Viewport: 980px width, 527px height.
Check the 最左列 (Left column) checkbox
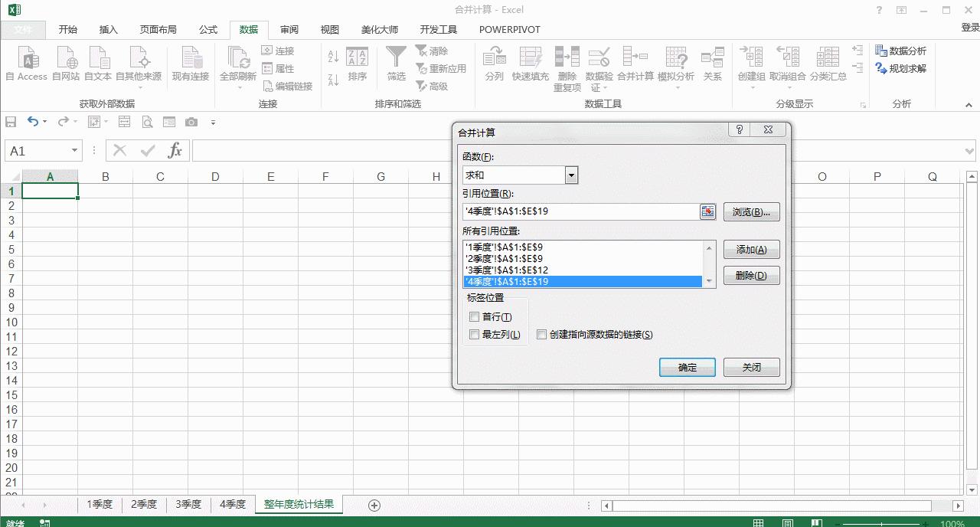tap(474, 334)
